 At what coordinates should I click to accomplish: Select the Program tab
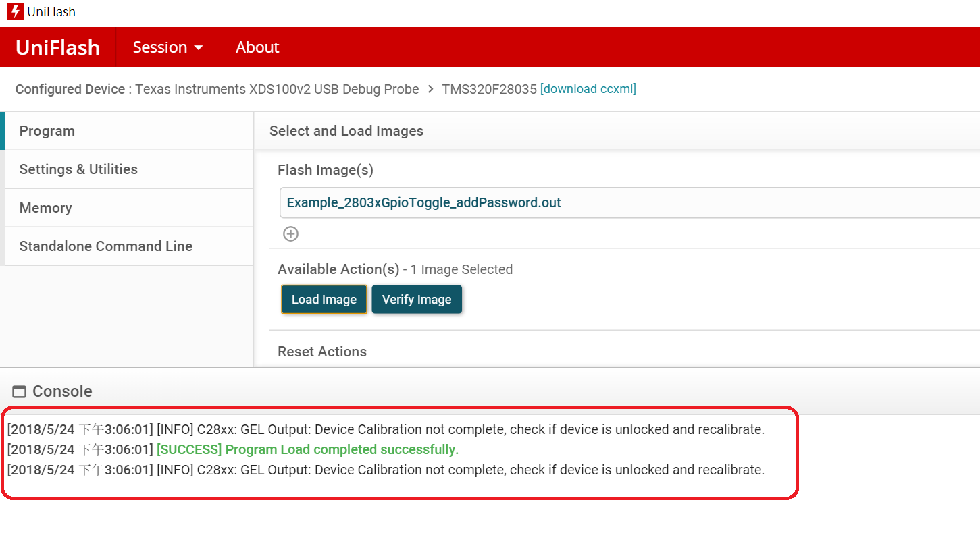point(129,131)
